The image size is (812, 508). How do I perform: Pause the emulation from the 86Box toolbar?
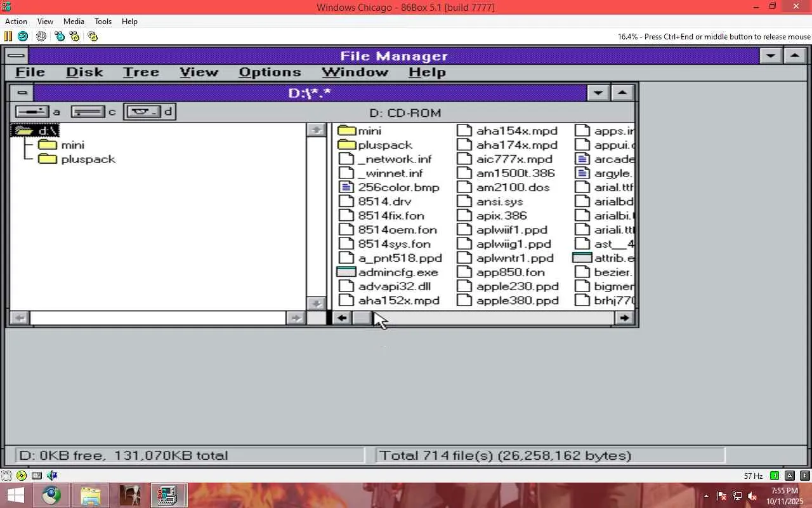click(x=8, y=36)
